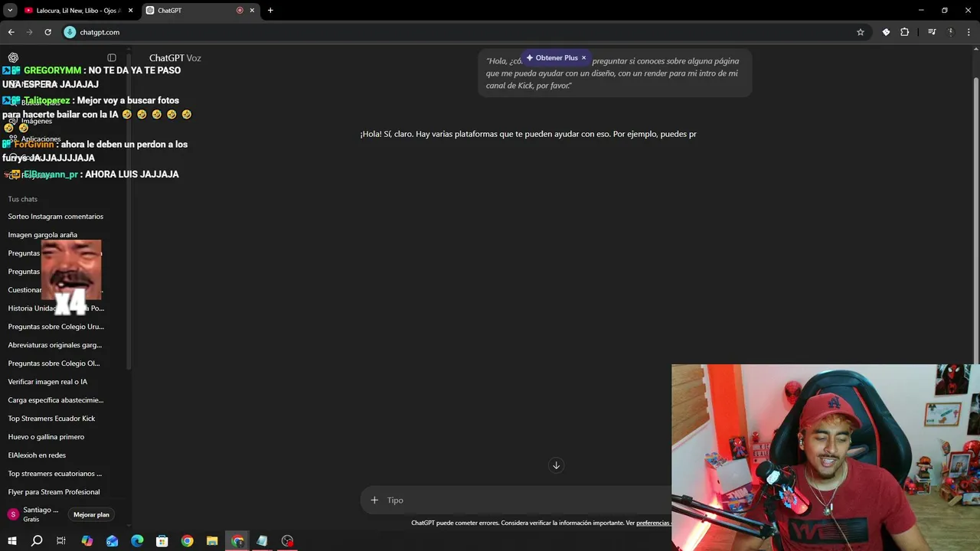
Task: Click the recording indicator on ChatGPT tab
Action: (x=240, y=11)
